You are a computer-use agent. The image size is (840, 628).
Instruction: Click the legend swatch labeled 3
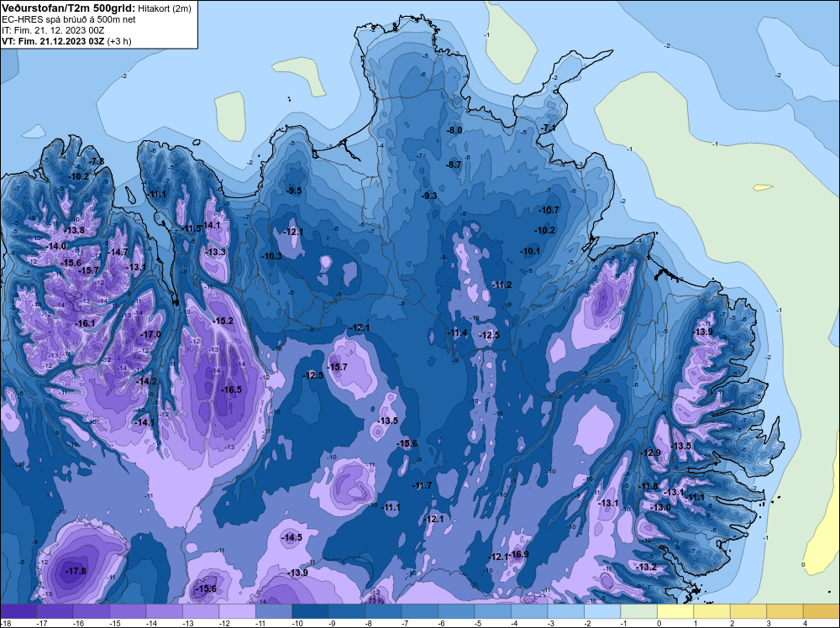pos(785,611)
